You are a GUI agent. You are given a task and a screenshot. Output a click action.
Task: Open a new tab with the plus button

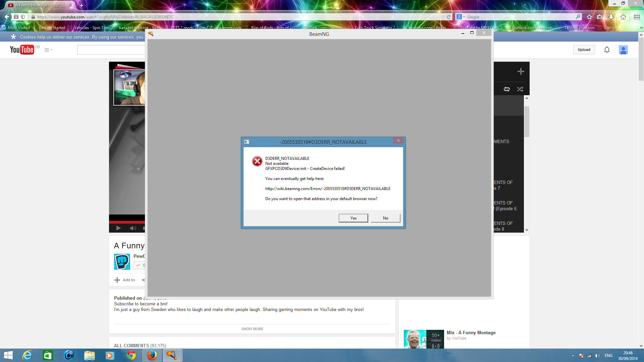pos(81,5)
